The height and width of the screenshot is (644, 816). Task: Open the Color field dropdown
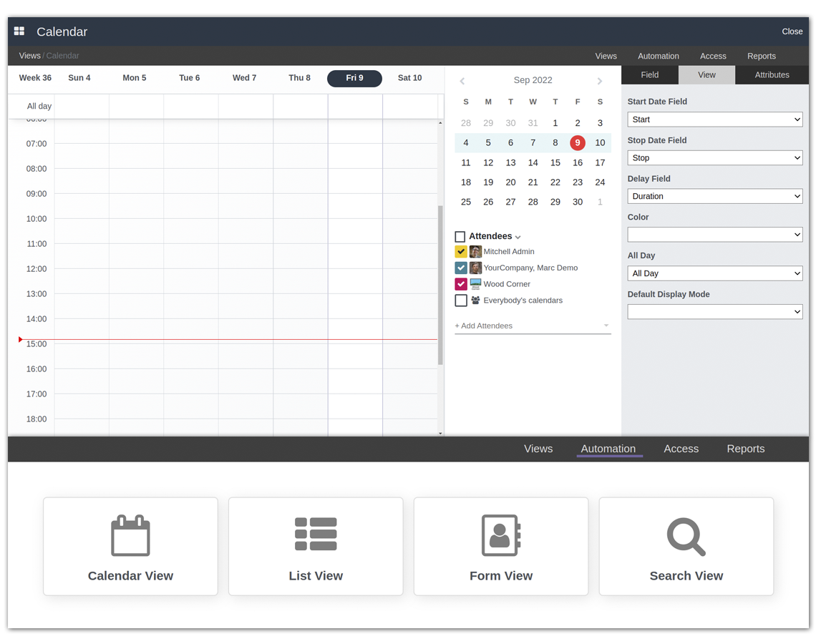[714, 235]
